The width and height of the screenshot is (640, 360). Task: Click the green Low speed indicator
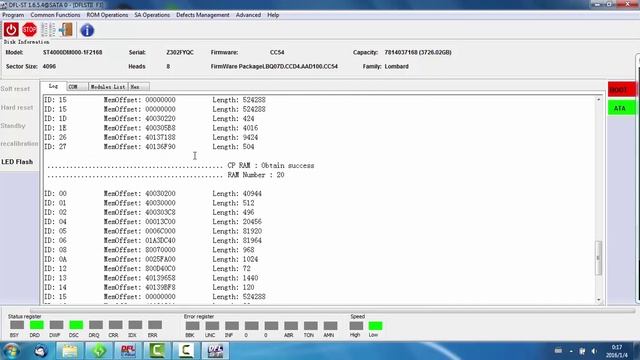376,326
